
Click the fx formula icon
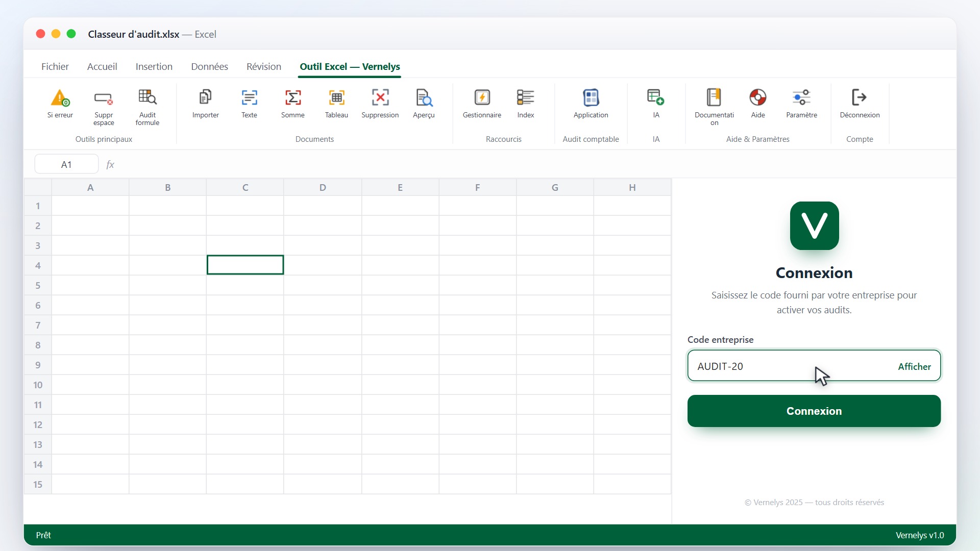click(x=110, y=164)
